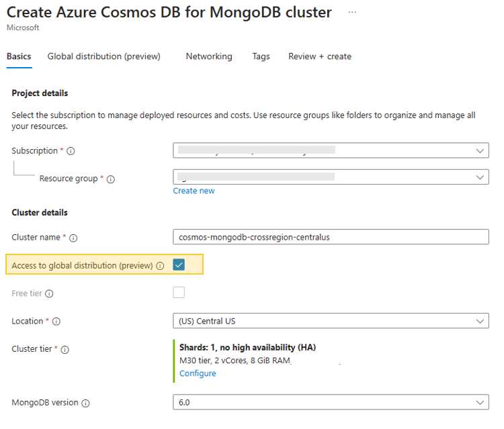Uncheck Access to global distribution checkbox
Viewport: 504px width, 429px height.
pos(179,265)
